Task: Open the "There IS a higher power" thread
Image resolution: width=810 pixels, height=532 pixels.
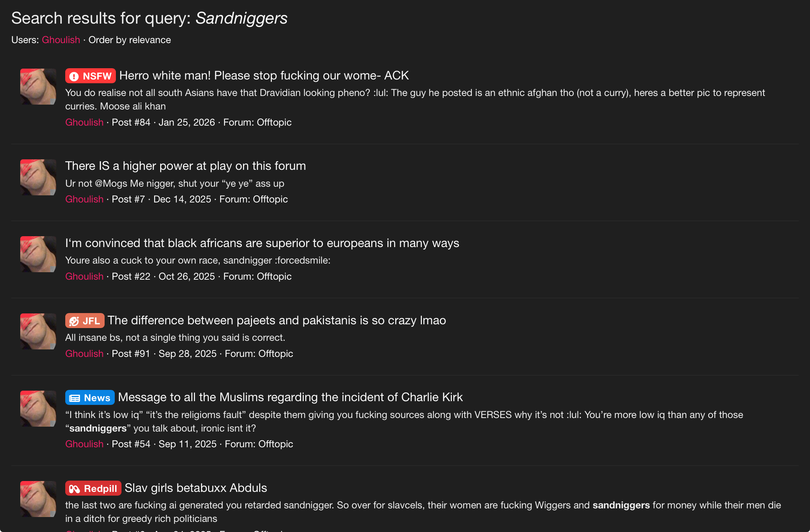Action: click(186, 166)
